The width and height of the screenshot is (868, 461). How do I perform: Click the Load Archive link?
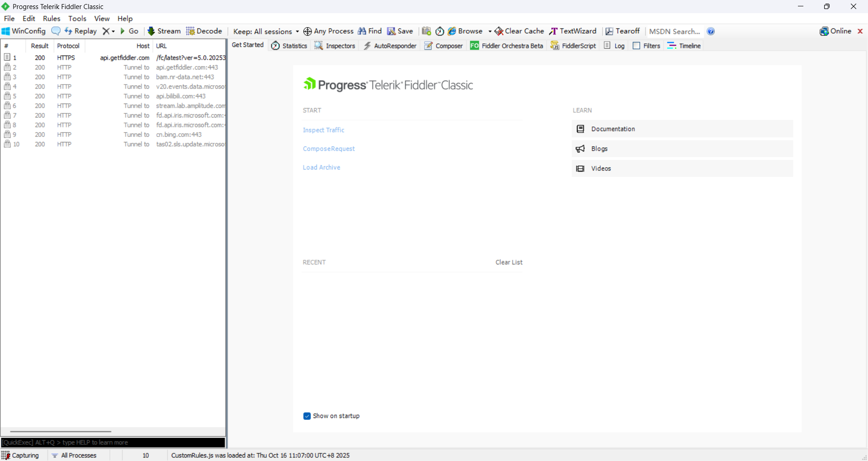pos(321,167)
